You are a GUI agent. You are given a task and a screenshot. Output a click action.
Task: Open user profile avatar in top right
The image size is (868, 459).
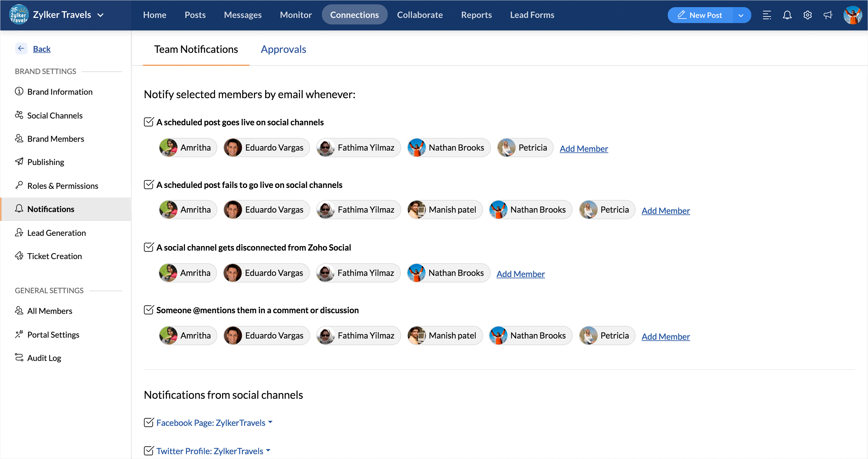point(852,15)
